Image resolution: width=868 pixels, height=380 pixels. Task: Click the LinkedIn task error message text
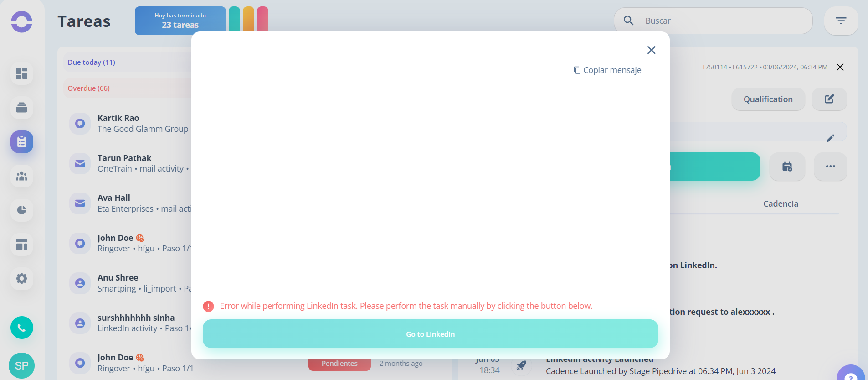click(x=406, y=306)
